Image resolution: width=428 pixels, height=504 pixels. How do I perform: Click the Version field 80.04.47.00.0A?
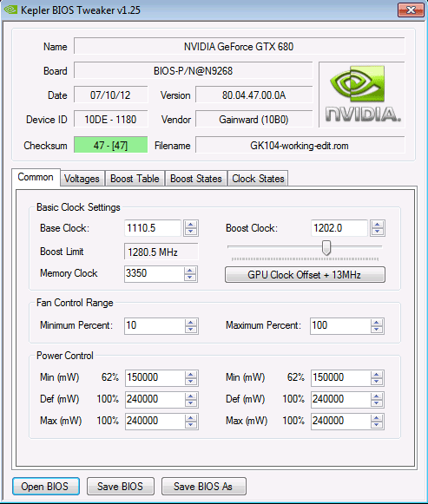point(254,95)
